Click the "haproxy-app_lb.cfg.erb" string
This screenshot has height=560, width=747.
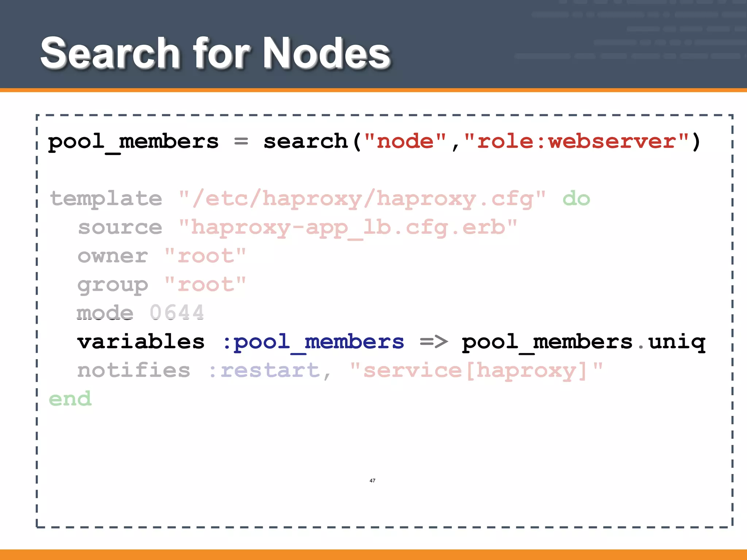click(x=348, y=228)
